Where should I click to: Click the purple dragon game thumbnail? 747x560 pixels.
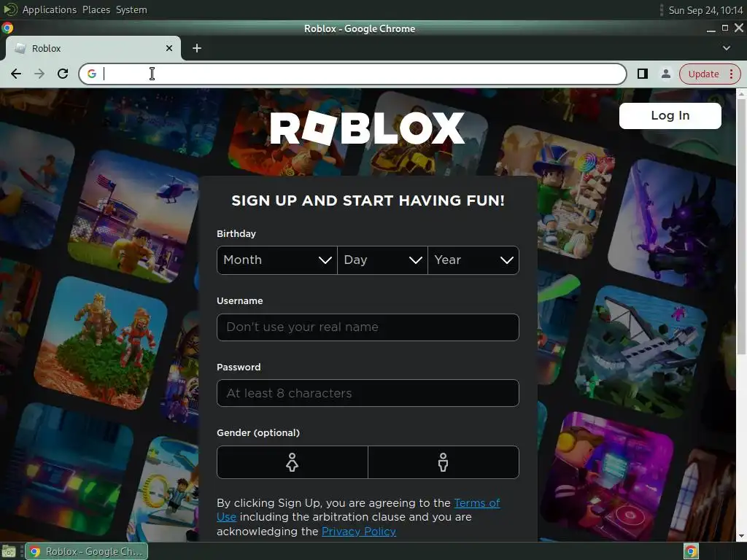(672, 224)
